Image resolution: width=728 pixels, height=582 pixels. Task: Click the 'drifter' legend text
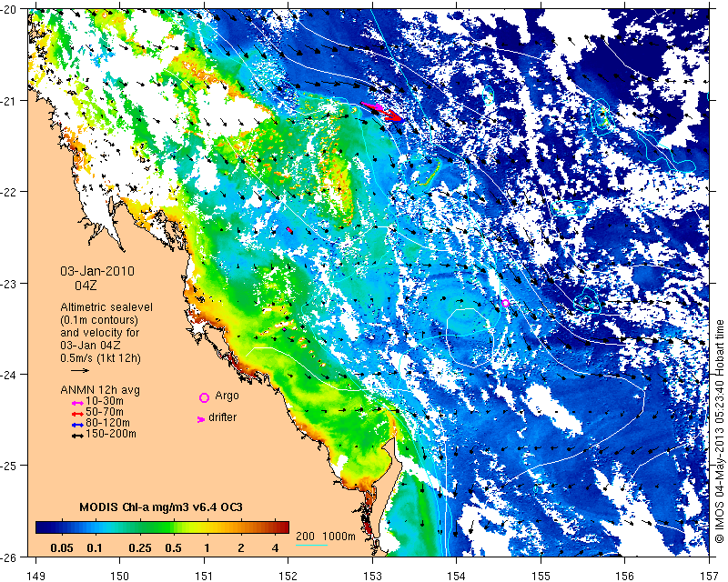coord(222,417)
